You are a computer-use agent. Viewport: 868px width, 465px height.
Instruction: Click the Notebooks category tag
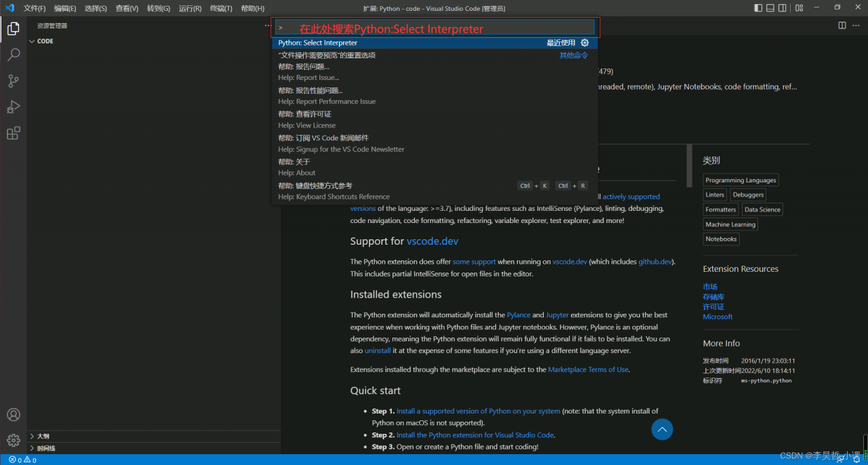click(721, 239)
